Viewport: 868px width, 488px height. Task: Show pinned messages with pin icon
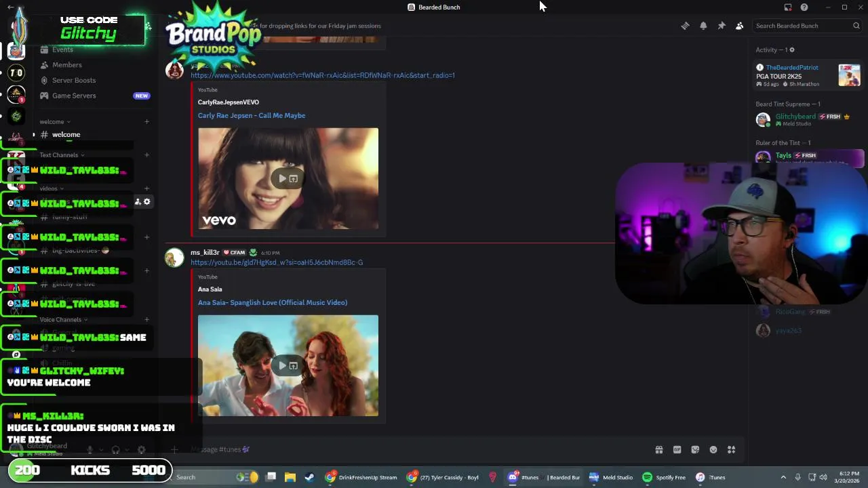(722, 26)
